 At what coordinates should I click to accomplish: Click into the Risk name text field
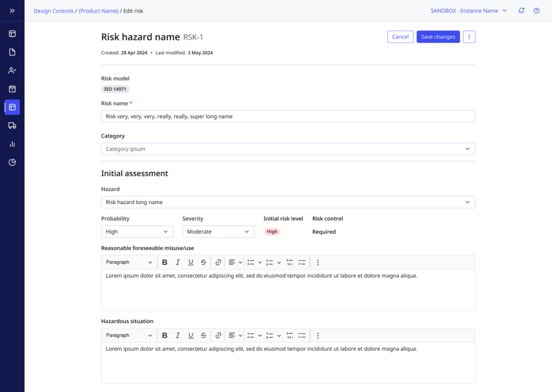point(288,116)
